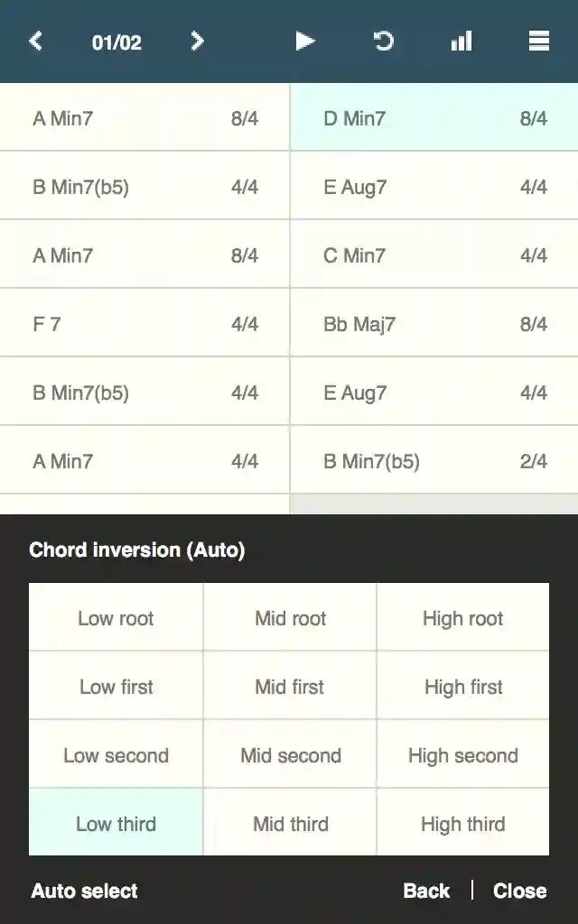Open the main menu with the hamburger icon
The image size is (578, 924).
click(x=538, y=42)
